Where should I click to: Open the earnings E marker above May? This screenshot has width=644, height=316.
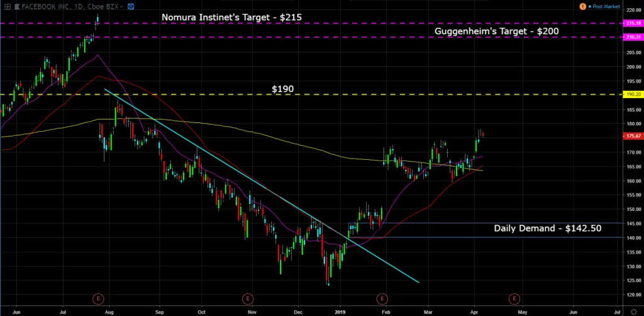[x=514, y=299]
